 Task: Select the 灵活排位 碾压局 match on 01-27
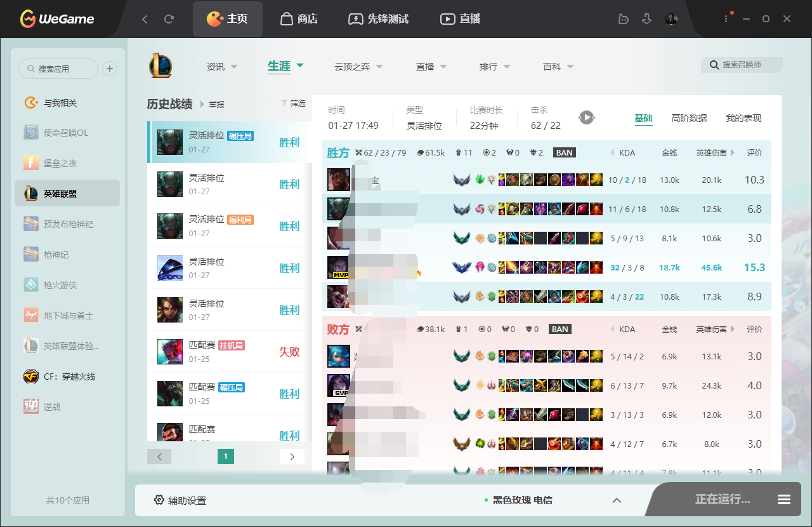click(x=230, y=142)
